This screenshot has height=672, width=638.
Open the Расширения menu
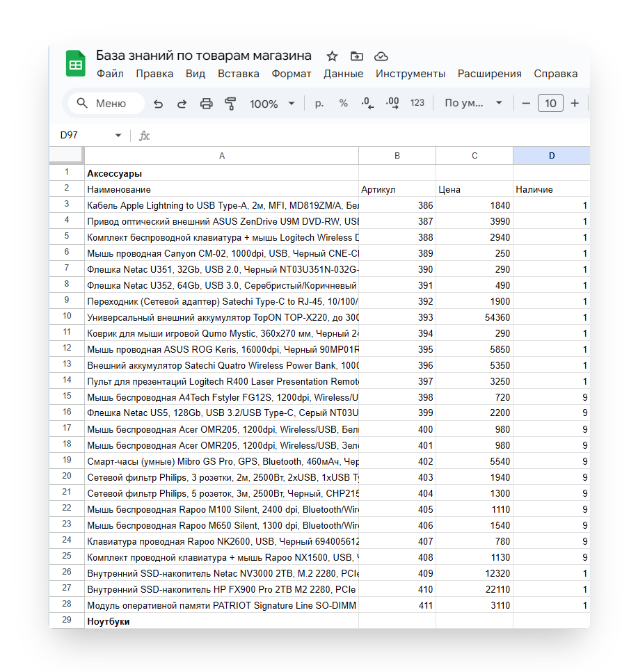(x=490, y=74)
